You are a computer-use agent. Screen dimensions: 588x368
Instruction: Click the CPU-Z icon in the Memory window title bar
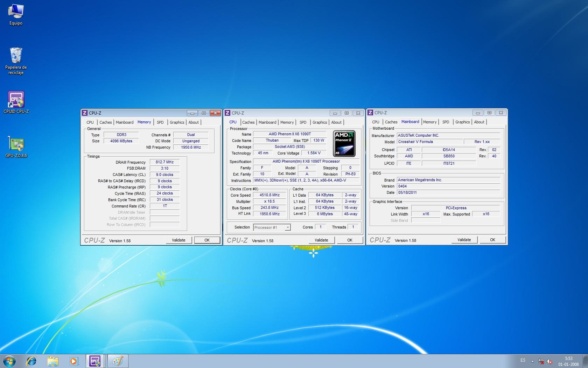[x=84, y=113]
